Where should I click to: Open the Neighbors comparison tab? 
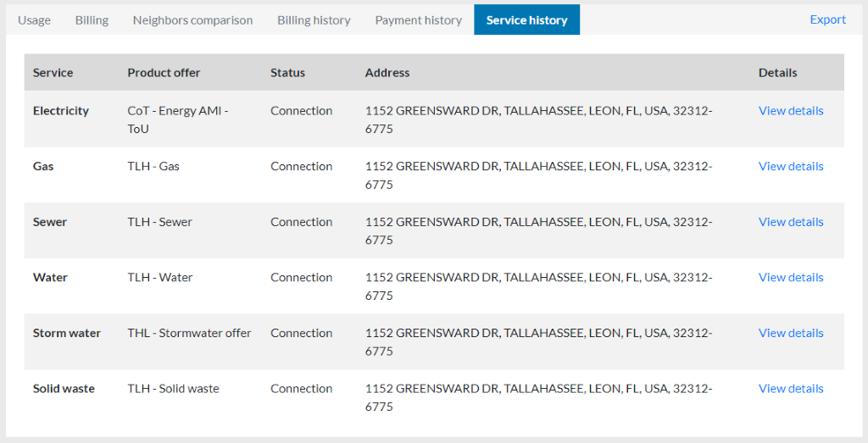(x=192, y=20)
